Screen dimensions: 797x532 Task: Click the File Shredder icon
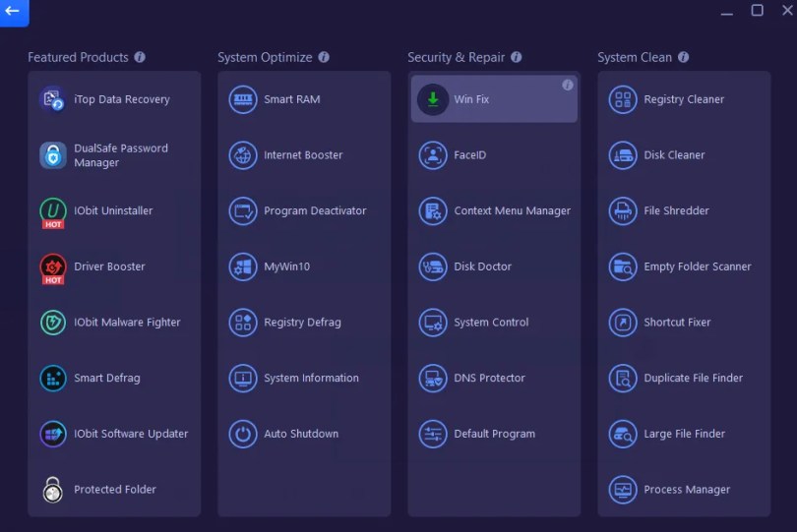(x=623, y=210)
